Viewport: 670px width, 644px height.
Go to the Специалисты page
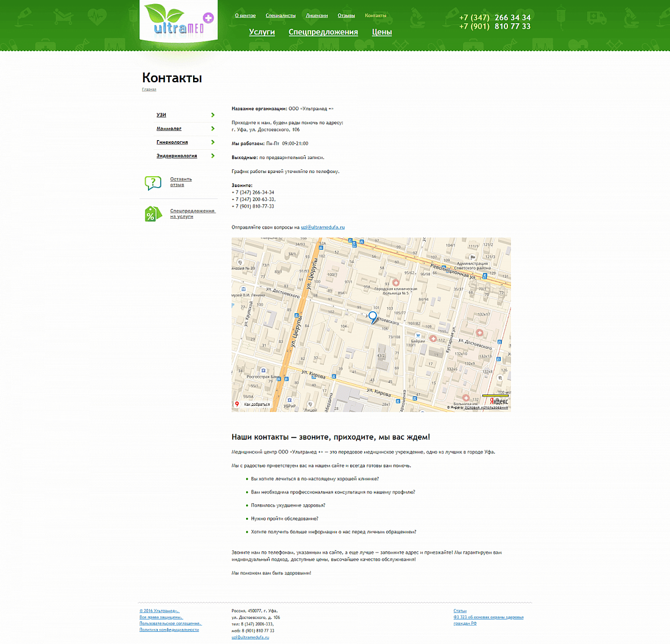[x=280, y=15]
